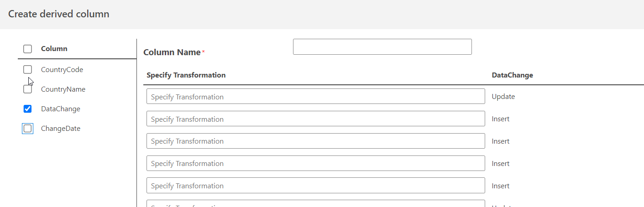Click the second Specify Transformation input

[315, 119]
